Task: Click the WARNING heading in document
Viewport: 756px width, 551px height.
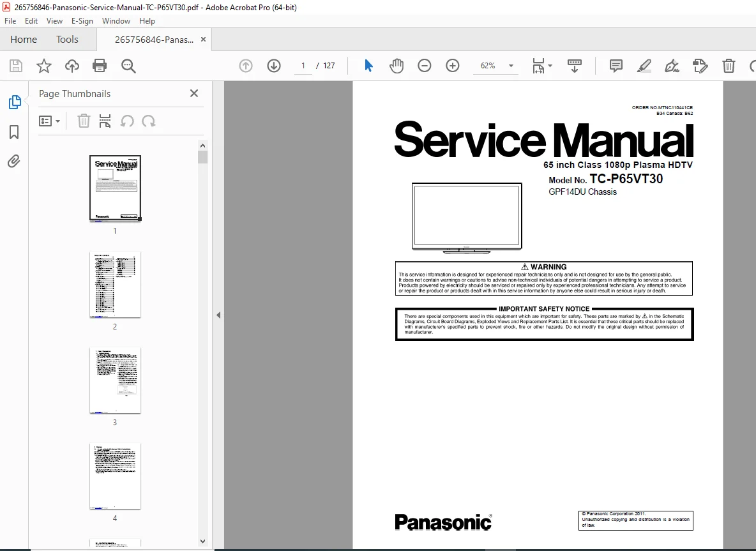Action: pyautogui.click(x=544, y=267)
